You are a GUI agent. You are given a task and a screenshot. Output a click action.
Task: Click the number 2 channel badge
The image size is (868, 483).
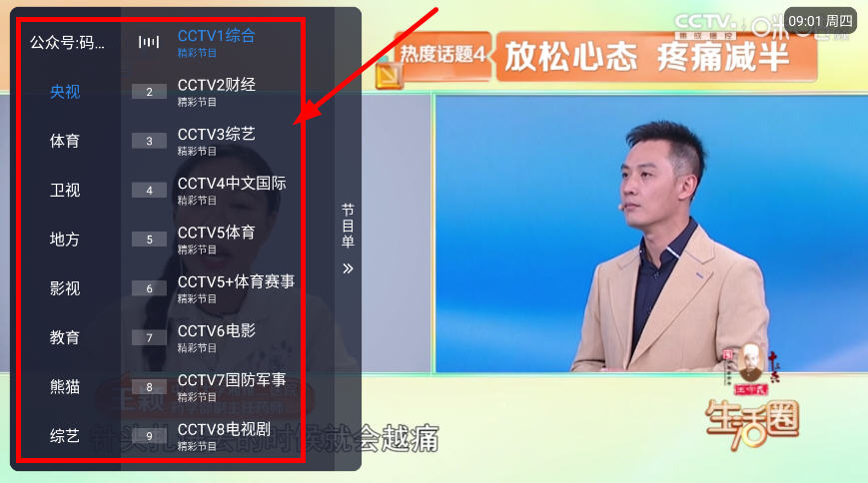(149, 92)
